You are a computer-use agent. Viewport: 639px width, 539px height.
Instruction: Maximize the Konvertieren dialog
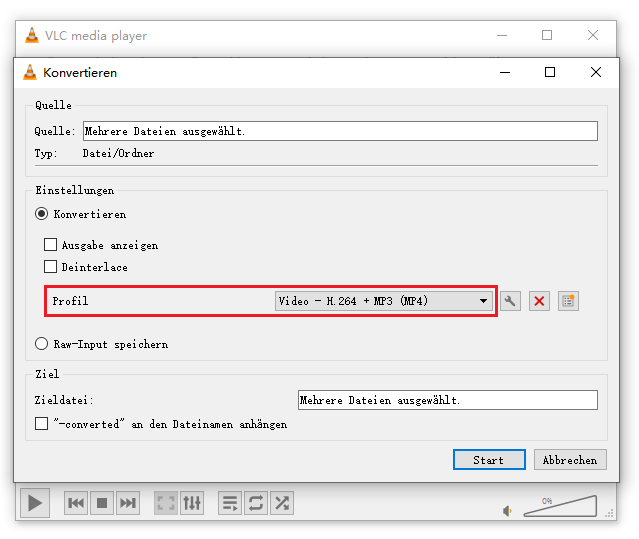coord(550,73)
